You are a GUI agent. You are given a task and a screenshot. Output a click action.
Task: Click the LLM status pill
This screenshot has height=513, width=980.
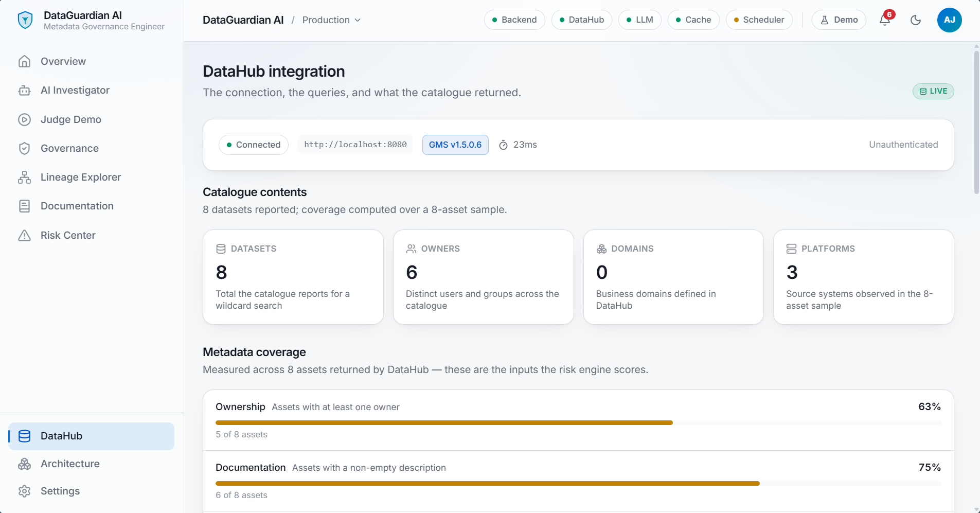(x=639, y=20)
